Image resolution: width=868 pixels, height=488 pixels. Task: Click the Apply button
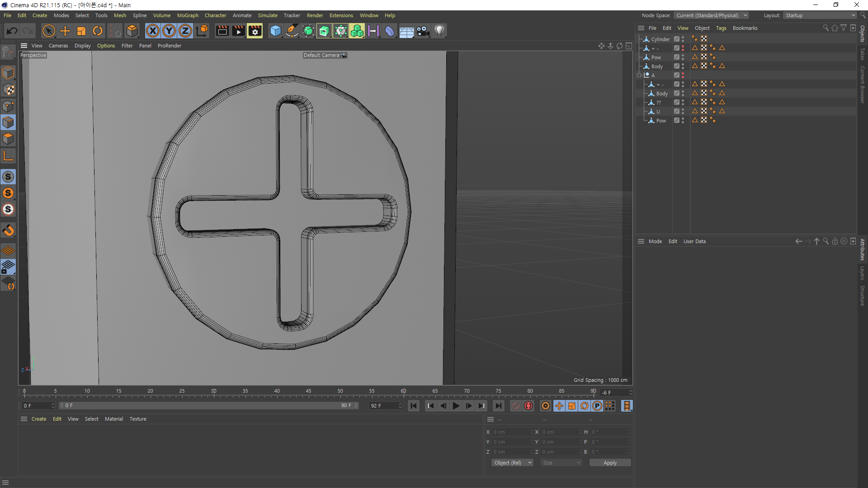coord(610,463)
